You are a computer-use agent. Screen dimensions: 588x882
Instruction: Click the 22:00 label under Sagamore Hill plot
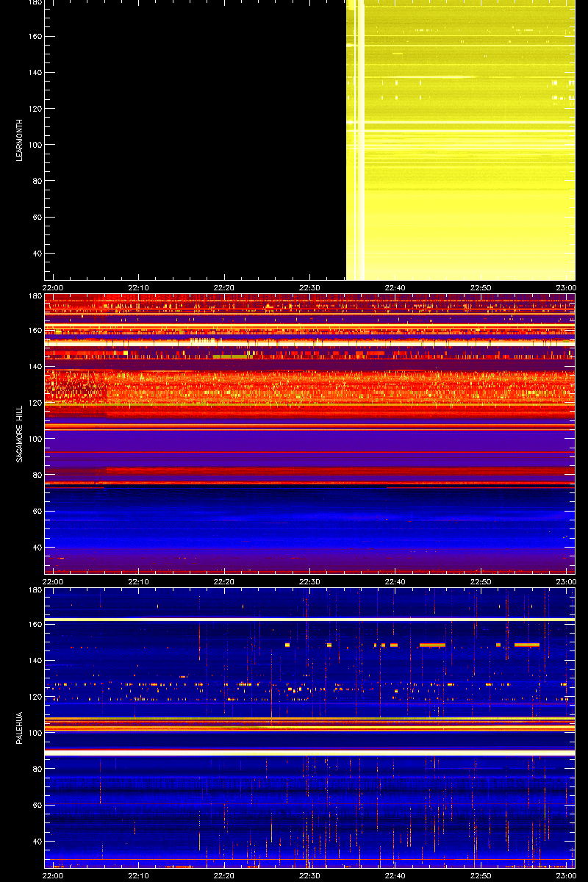(53, 581)
